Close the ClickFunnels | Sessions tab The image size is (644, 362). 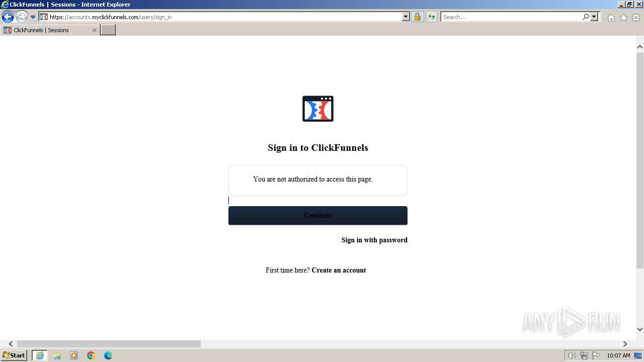click(94, 30)
